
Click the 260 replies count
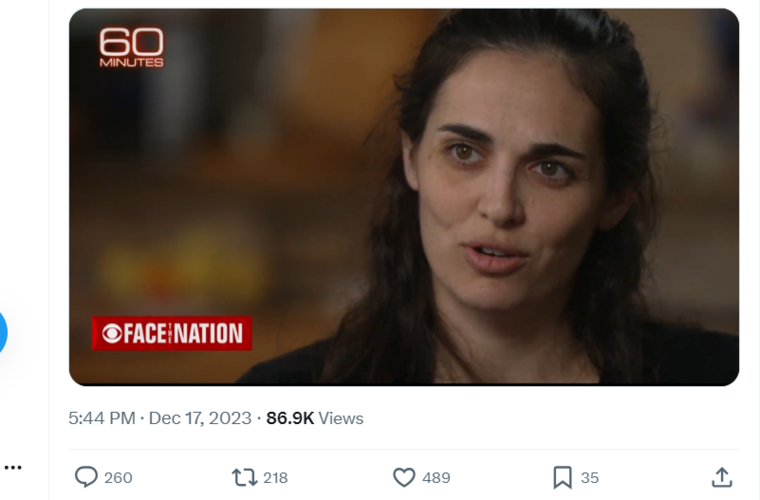[x=118, y=478]
